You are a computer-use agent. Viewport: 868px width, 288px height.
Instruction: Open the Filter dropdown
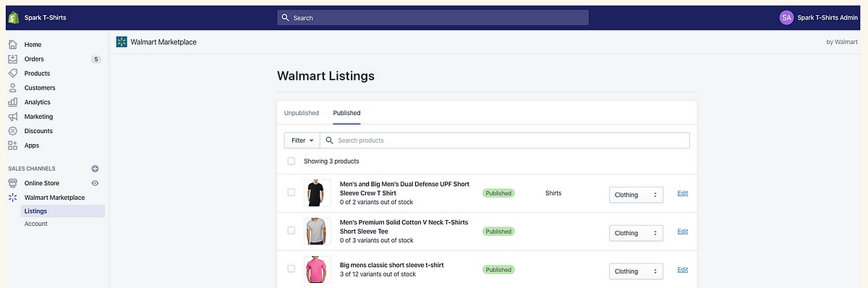coord(302,140)
